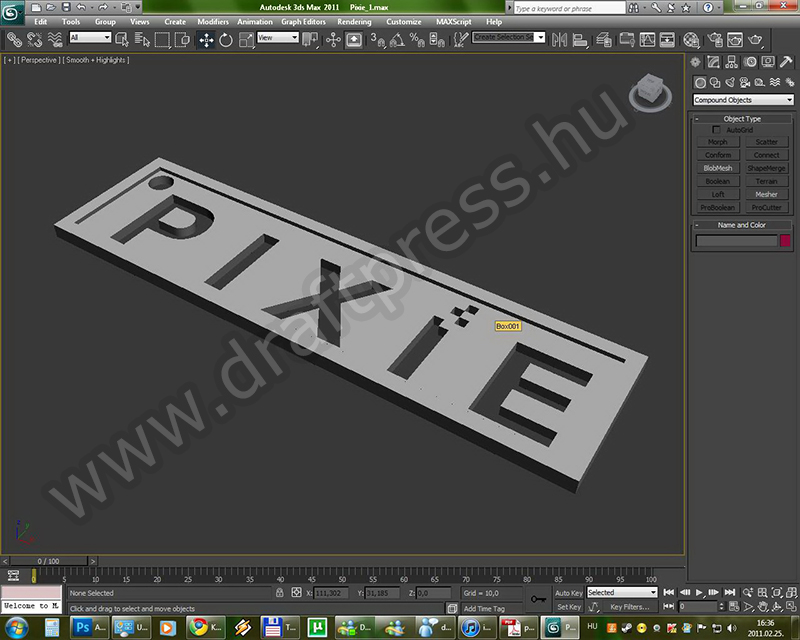
Task: Open the Rendering menu
Action: [354, 22]
